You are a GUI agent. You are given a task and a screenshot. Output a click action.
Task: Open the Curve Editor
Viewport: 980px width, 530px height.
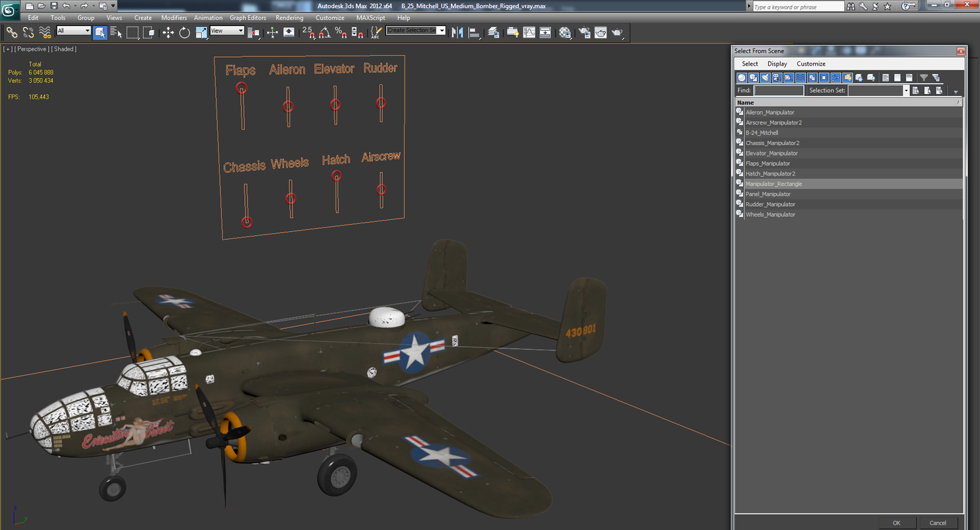[529, 32]
